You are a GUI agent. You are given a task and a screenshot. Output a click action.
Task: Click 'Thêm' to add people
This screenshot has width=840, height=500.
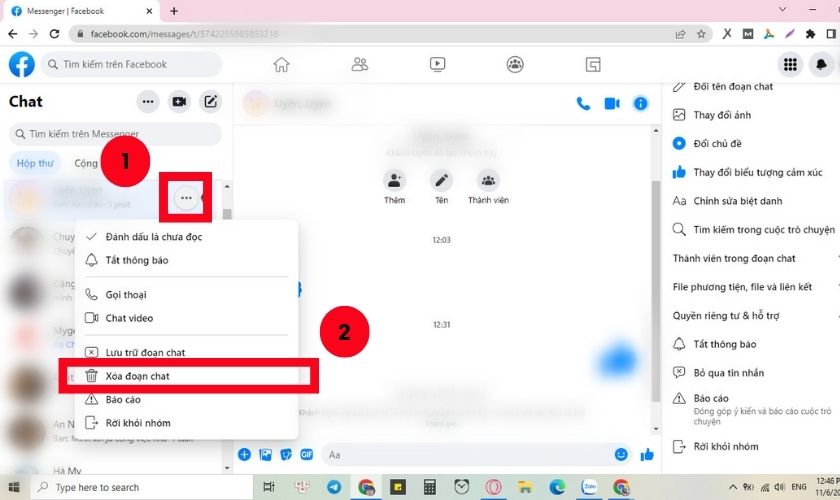[x=395, y=186]
